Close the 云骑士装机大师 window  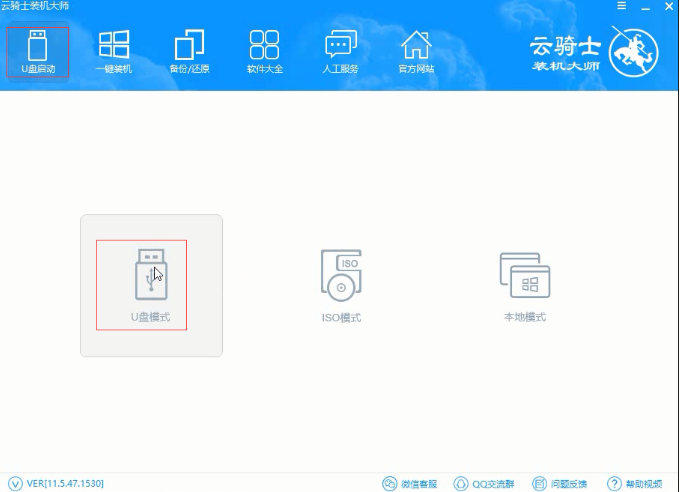tap(669, 6)
